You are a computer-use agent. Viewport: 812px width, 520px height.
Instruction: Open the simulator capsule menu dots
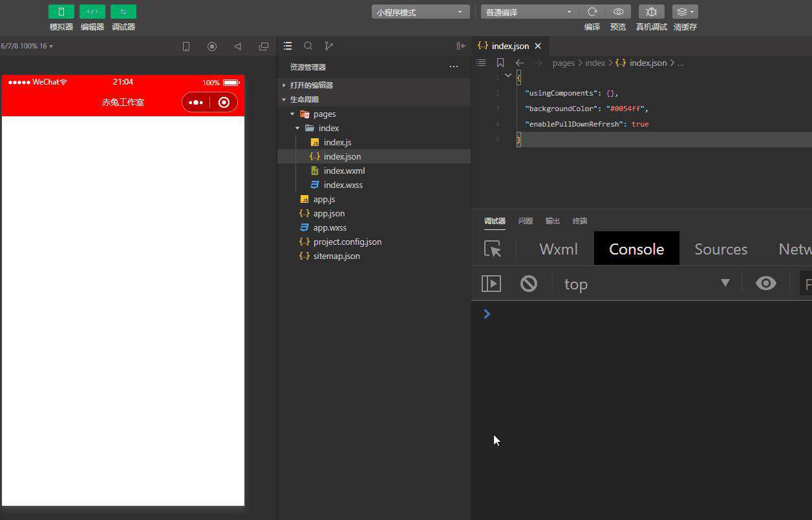click(x=196, y=102)
